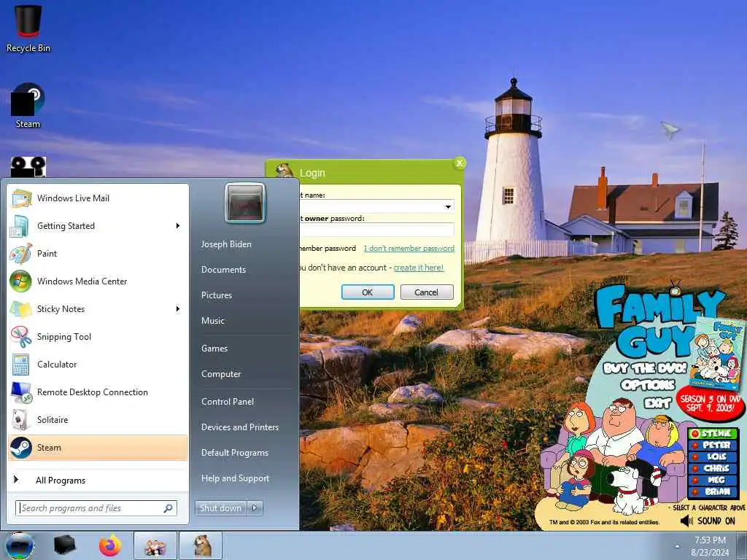747x560 pixels.
Task: Launch Firefox from the taskbar
Action: click(x=110, y=545)
